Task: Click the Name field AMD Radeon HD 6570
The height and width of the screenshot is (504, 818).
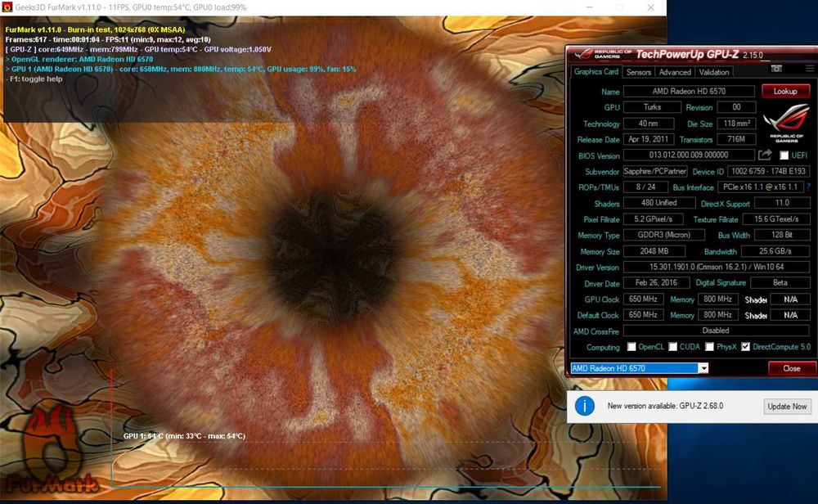Action: coord(689,91)
